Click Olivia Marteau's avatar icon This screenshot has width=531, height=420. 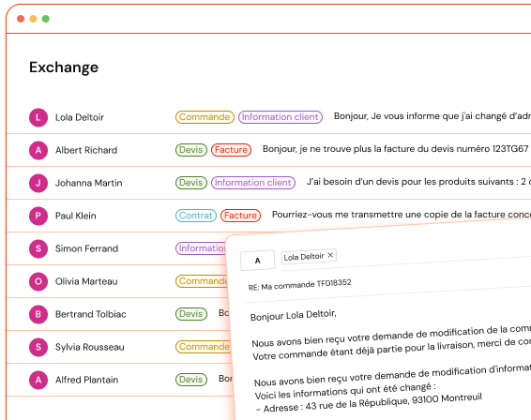(x=38, y=281)
